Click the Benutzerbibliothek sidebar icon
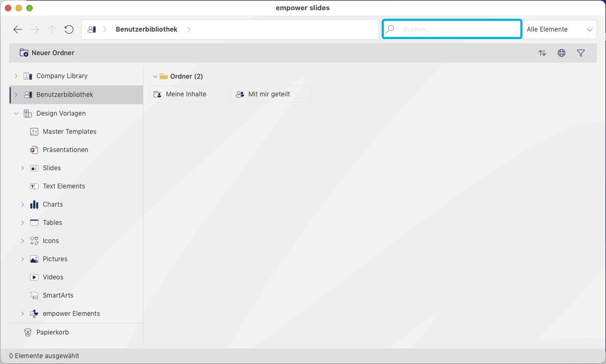 click(28, 95)
